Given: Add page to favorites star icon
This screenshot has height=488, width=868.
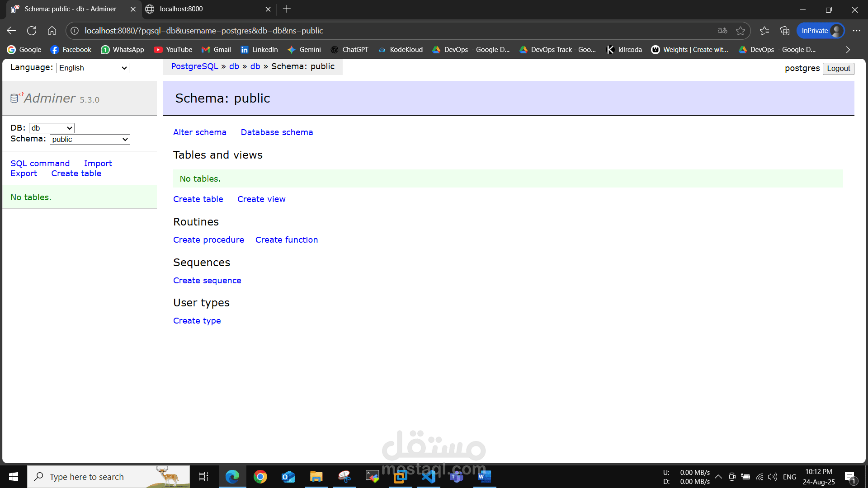Looking at the screenshot, I should (741, 31).
